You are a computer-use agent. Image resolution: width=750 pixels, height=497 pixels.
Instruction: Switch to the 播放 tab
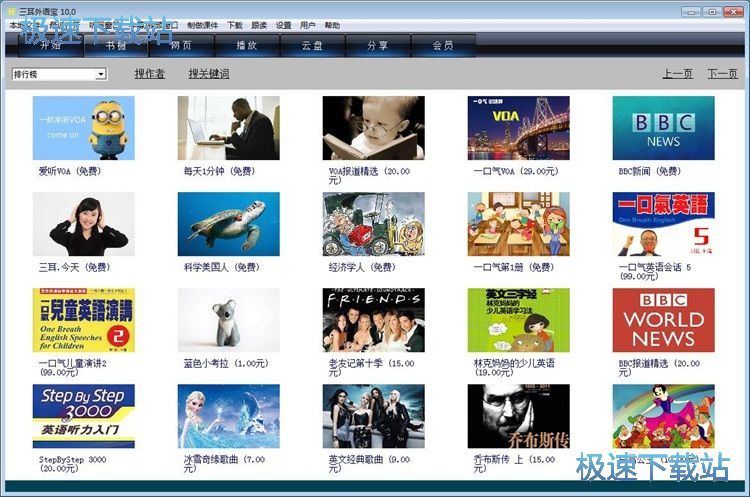pos(247,45)
